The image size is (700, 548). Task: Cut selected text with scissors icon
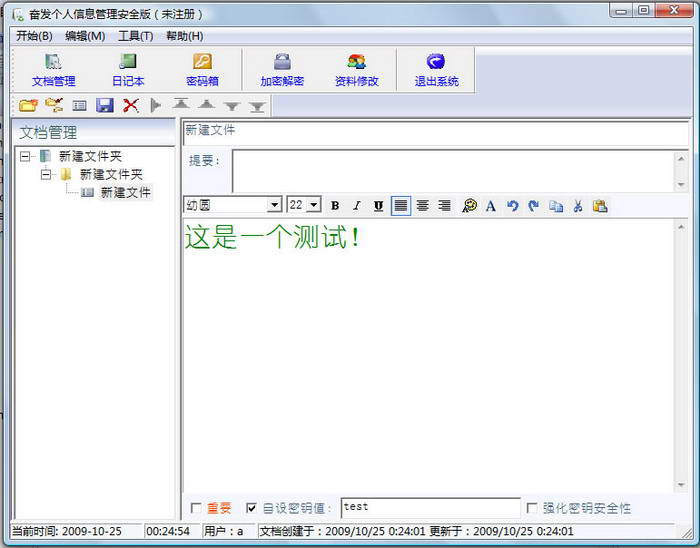pyautogui.click(x=578, y=206)
